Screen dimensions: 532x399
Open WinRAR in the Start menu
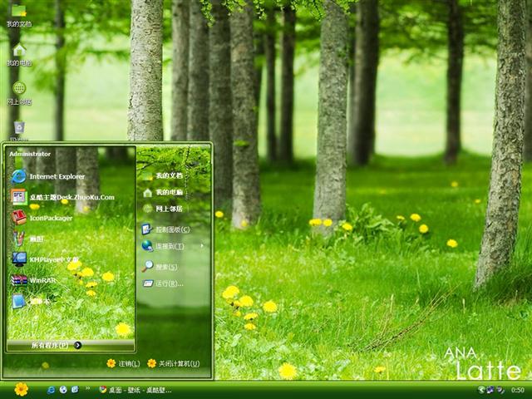tap(42, 280)
